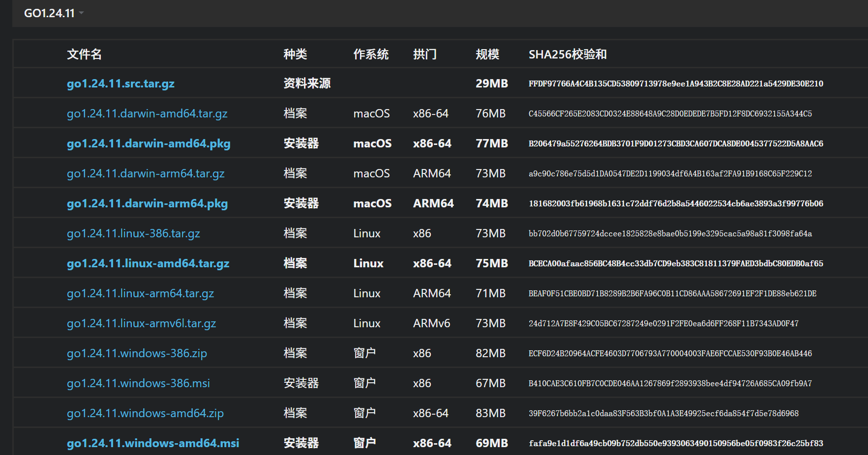
Task: Open go1.24.11.windows-386.msi installer link
Action: click(x=138, y=383)
